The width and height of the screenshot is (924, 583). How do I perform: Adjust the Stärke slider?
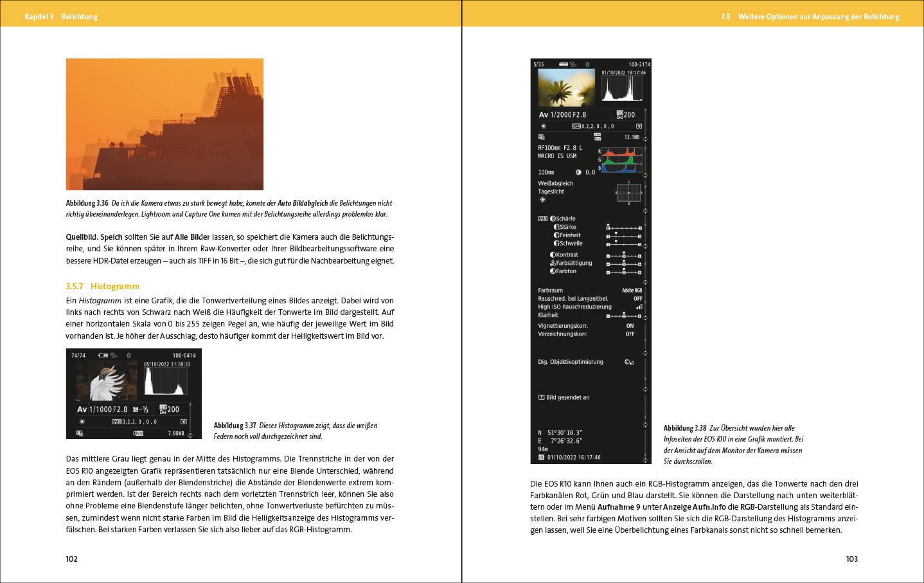pos(624,228)
